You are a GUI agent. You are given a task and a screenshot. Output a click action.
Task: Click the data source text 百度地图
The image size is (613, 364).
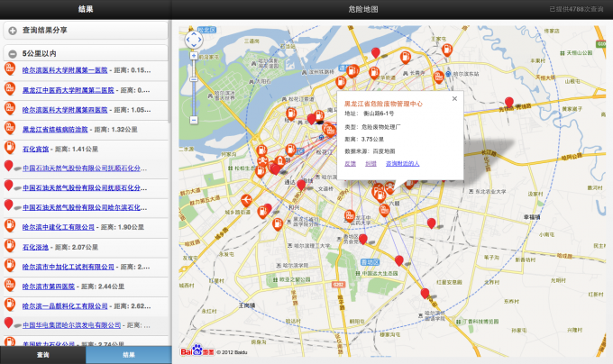pos(383,150)
